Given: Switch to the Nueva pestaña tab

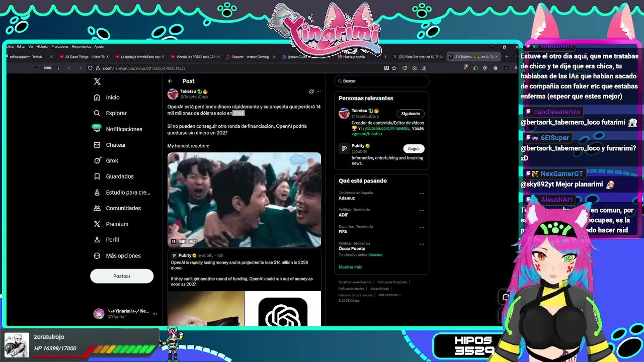Looking at the screenshot, I should (x=362, y=57).
